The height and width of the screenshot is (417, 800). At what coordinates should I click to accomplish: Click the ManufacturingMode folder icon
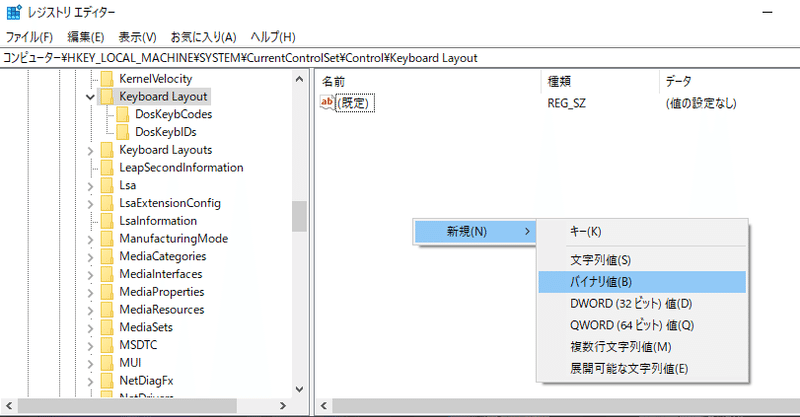(x=107, y=238)
